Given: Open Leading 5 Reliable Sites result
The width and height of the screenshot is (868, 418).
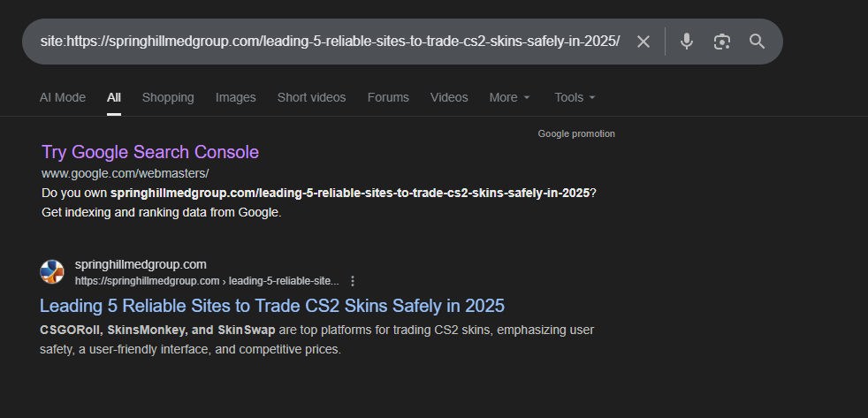Looking at the screenshot, I should point(272,306).
